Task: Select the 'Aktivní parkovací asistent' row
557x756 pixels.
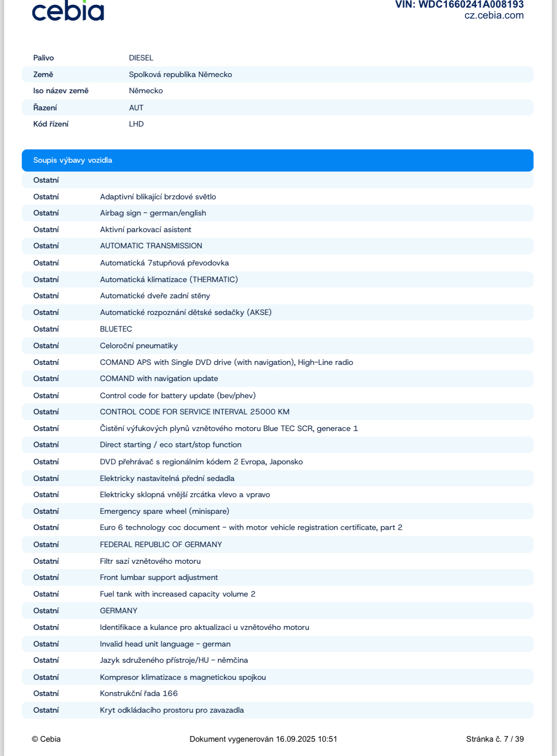Action: tap(146, 230)
